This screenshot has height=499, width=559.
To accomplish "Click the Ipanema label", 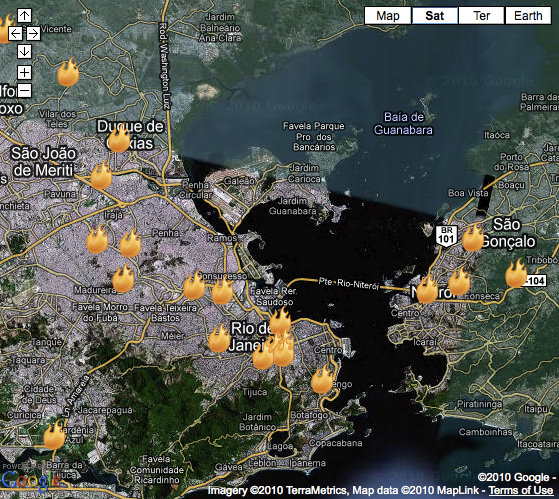I will 307,463.
